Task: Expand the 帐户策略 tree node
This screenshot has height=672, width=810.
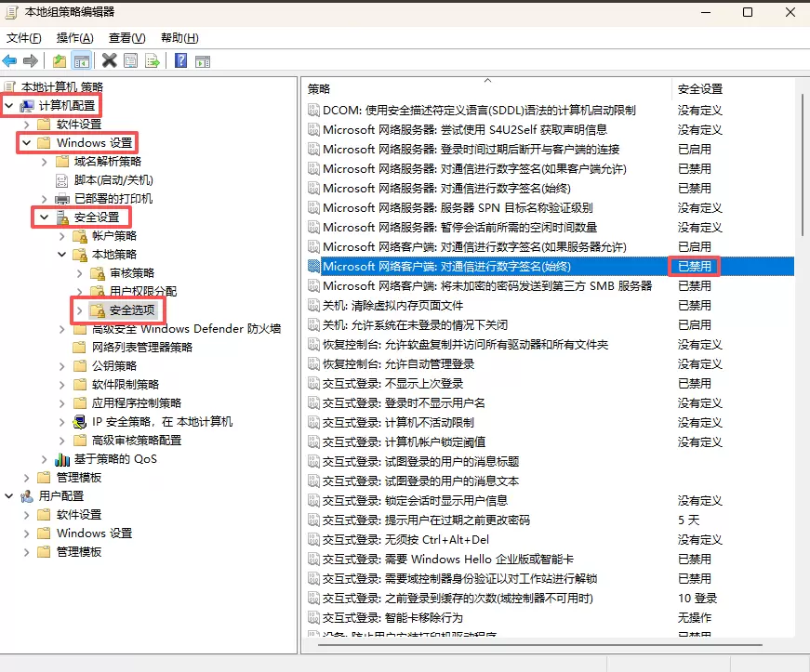Action: (x=62, y=236)
